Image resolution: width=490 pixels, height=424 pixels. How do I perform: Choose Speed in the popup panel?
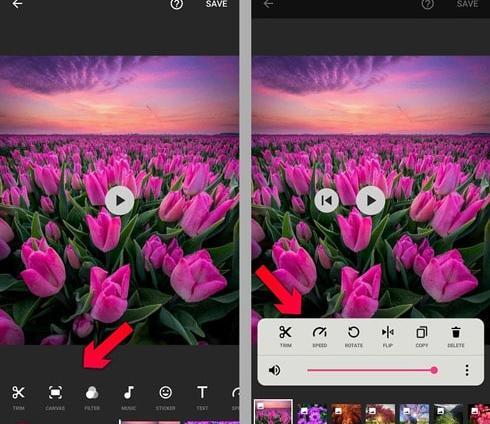click(x=319, y=337)
